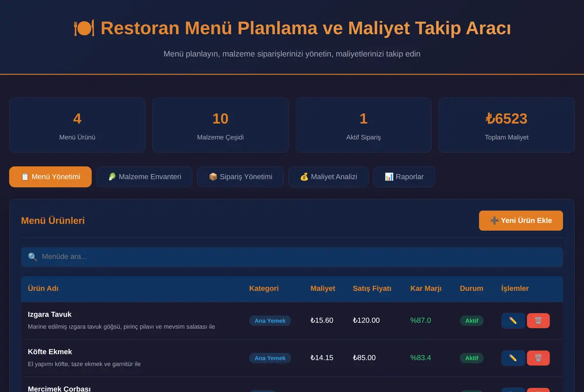
Task: Open the Menü Yönetimi tab
Action: coord(50,177)
